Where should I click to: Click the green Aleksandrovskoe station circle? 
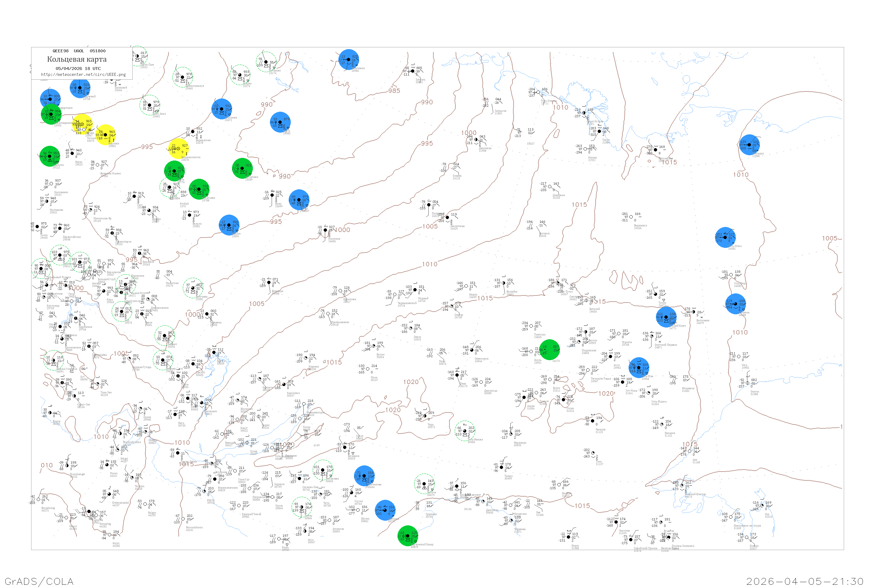[51, 114]
